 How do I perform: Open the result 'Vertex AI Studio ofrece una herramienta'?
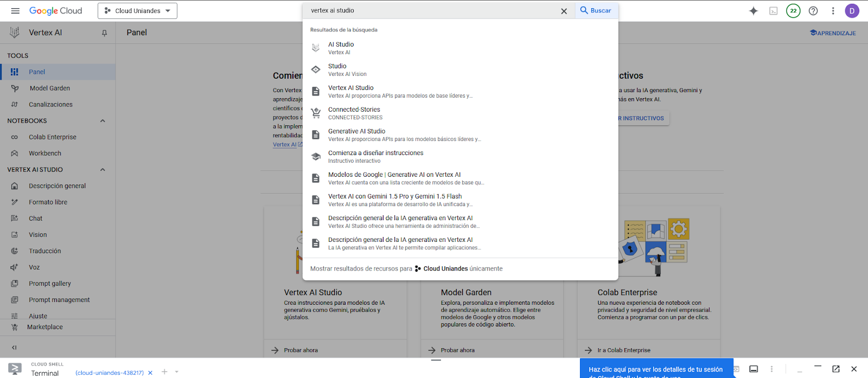[x=460, y=221]
